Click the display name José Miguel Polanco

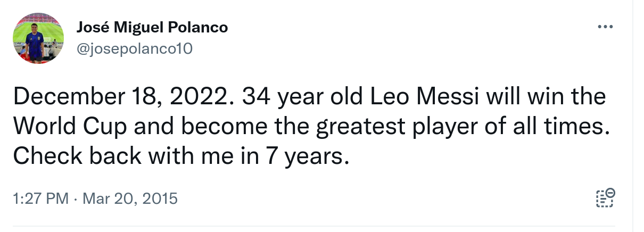(153, 27)
